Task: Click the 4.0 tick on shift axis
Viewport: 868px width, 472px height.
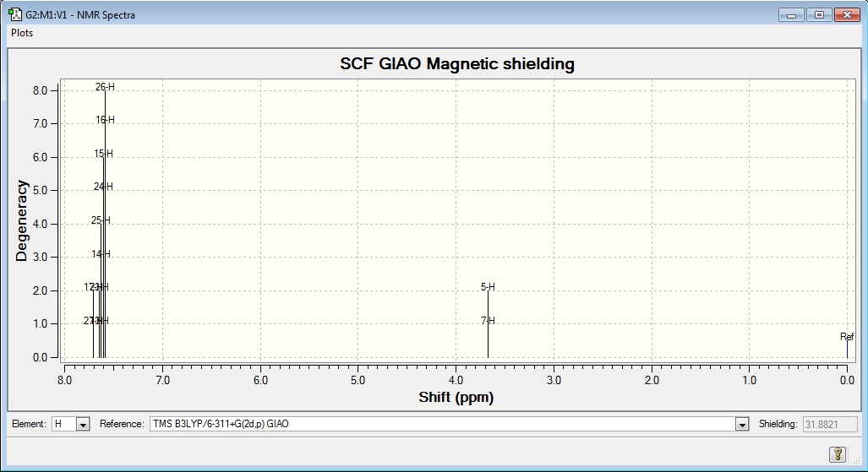Action: pos(456,381)
